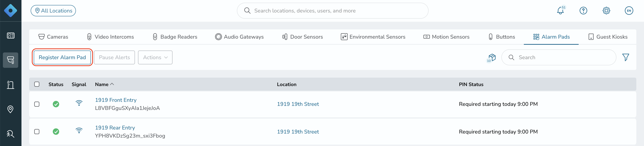Image resolution: width=644 pixels, height=146 pixels.
Task: Open the access control door sidebar icon
Action: click(x=11, y=85)
